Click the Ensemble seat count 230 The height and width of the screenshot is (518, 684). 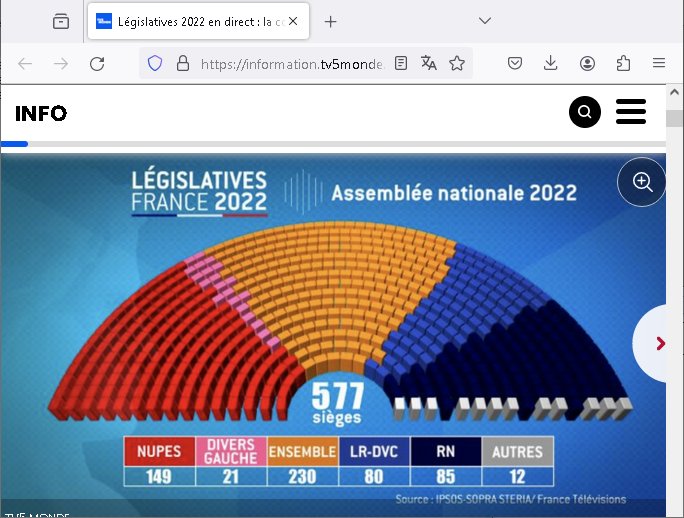[302, 477]
